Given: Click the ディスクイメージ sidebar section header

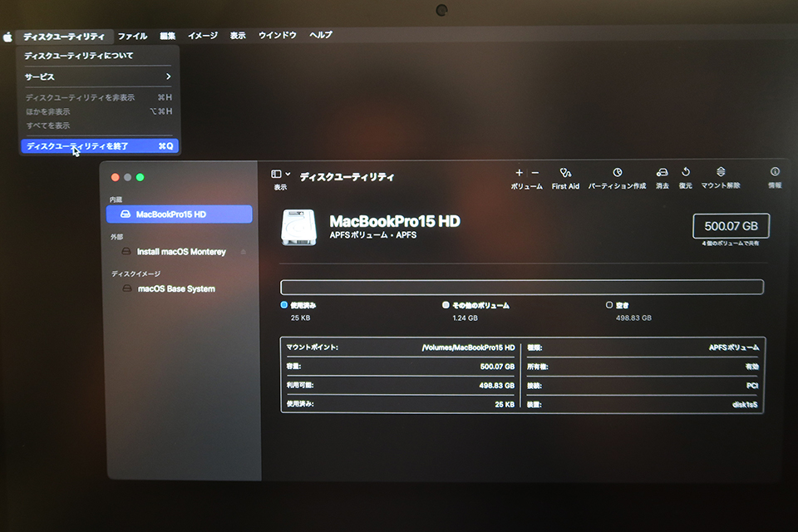Looking at the screenshot, I should (x=135, y=273).
